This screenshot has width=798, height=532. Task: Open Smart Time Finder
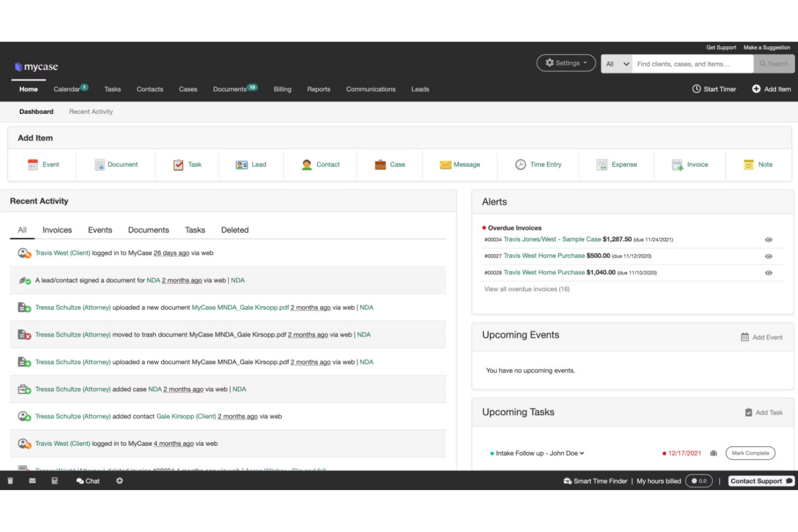click(x=595, y=481)
